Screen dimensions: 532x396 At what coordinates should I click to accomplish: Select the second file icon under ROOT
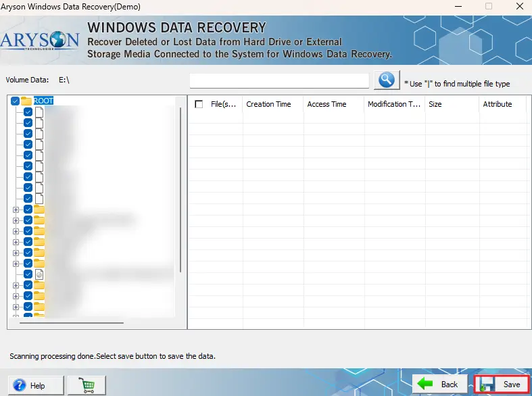(39, 122)
